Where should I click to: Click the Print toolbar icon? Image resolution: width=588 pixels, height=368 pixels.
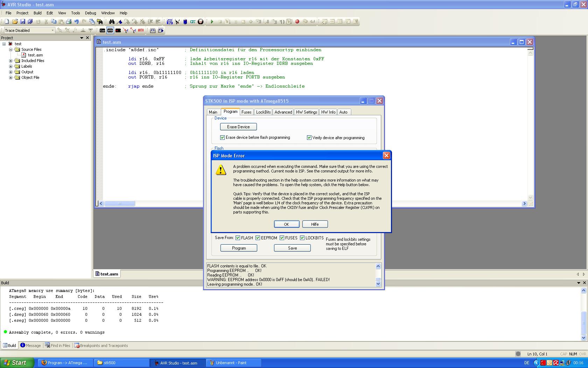(69, 21)
